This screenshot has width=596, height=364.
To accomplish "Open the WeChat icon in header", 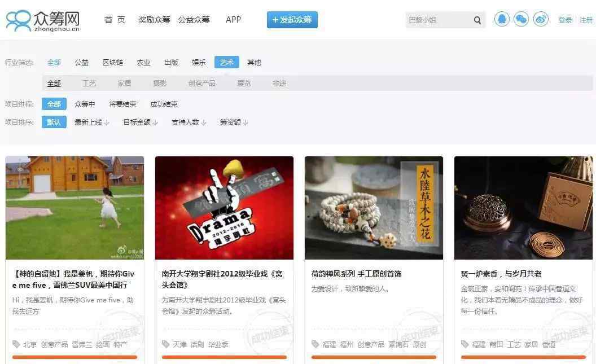I will [x=521, y=19].
